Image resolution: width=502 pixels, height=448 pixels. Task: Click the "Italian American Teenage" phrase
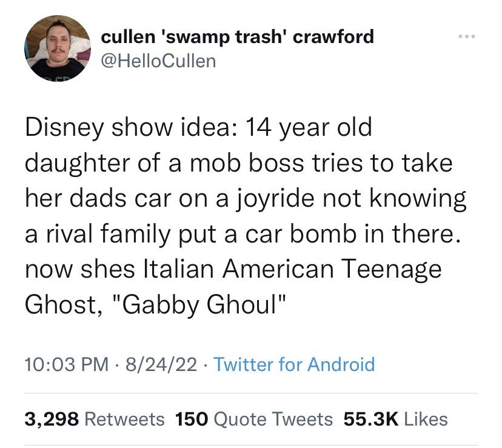pyautogui.click(x=291, y=269)
